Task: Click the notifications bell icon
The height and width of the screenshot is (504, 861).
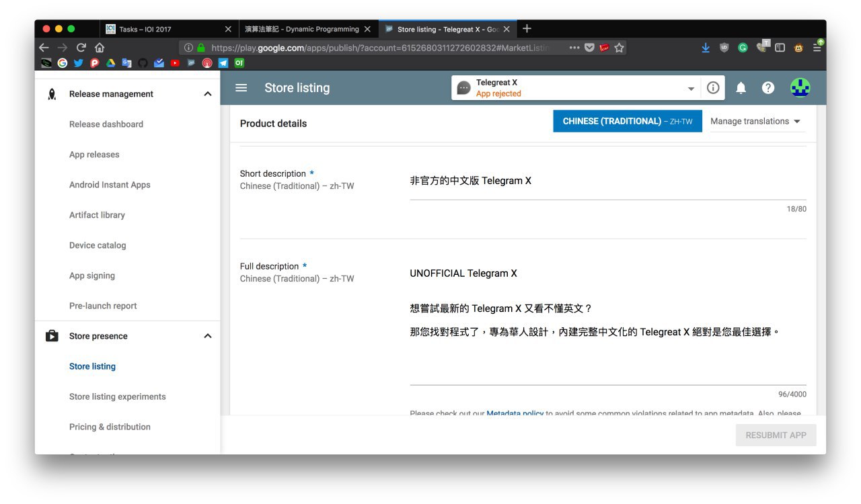Action: (741, 88)
